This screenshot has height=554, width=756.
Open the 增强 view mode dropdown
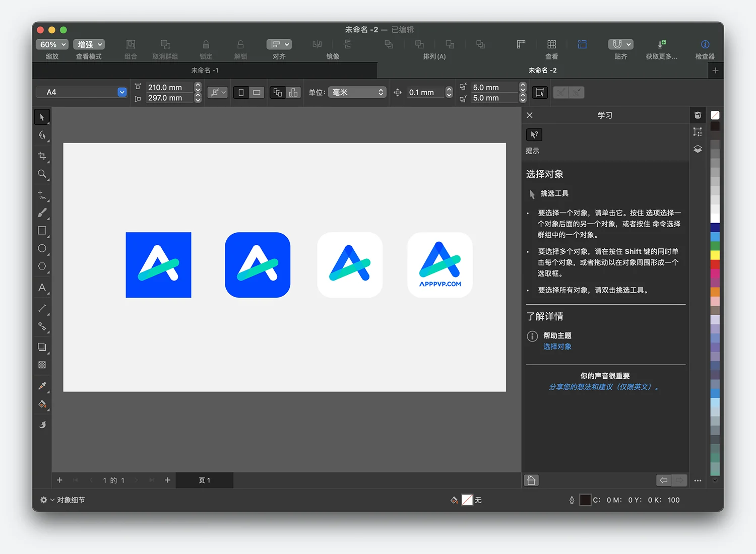click(x=89, y=44)
